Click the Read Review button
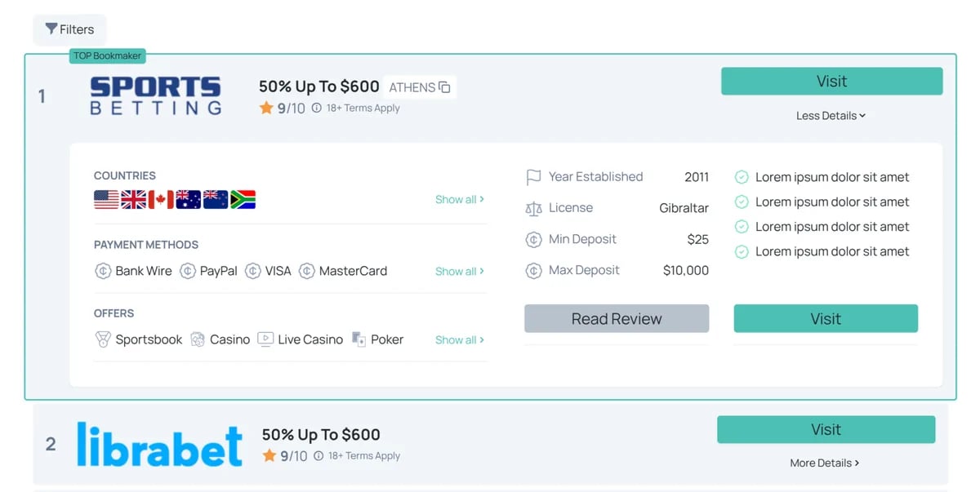 pyautogui.click(x=617, y=319)
